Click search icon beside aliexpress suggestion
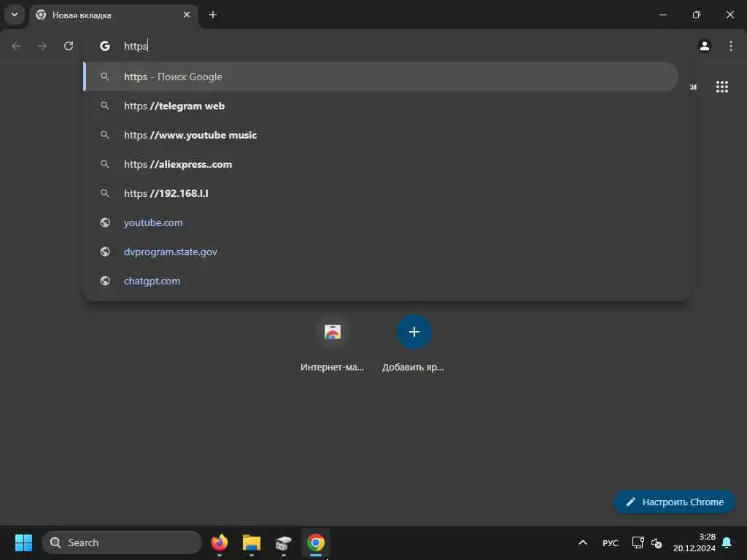Viewport: 747px width, 560px height. coord(105,164)
